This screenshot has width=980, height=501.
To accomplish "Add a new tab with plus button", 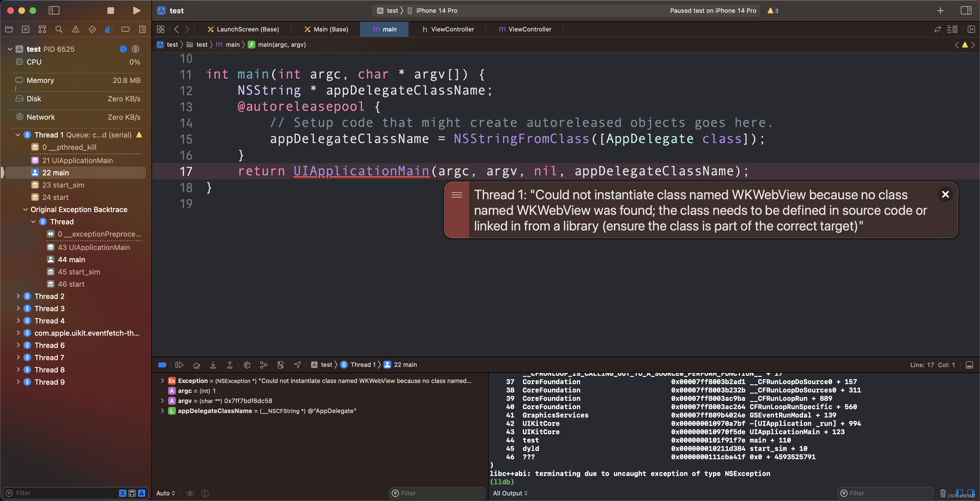I will pos(940,11).
